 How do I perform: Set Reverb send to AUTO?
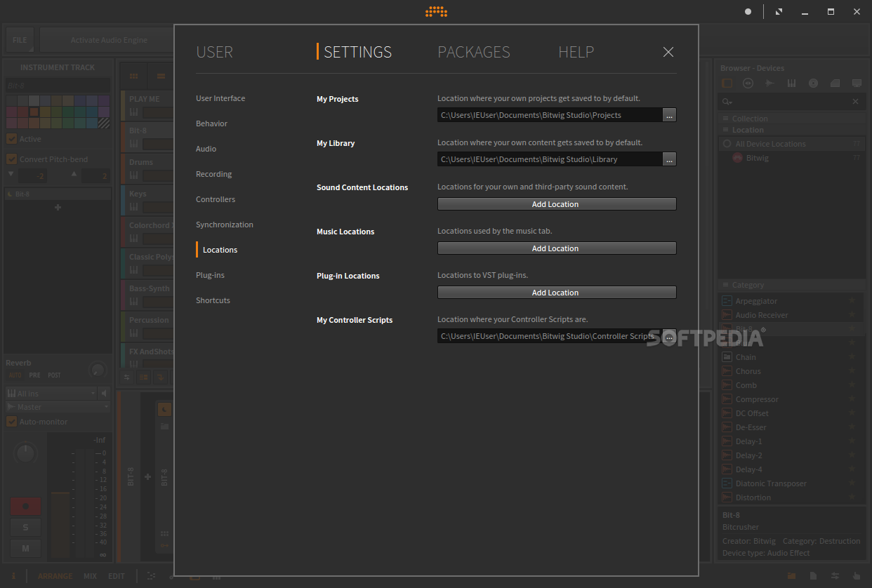tap(15, 375)
